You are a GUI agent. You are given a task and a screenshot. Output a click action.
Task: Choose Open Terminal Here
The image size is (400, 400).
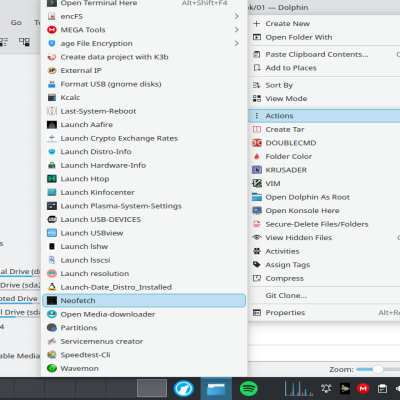click(x=144, y=3)
